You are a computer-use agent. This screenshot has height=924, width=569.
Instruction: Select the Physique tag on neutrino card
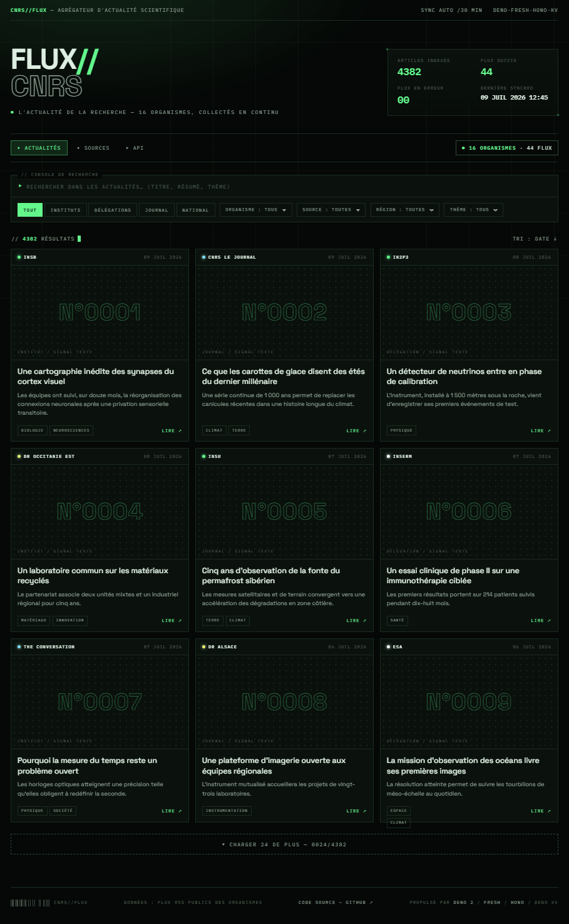point(401,430)
